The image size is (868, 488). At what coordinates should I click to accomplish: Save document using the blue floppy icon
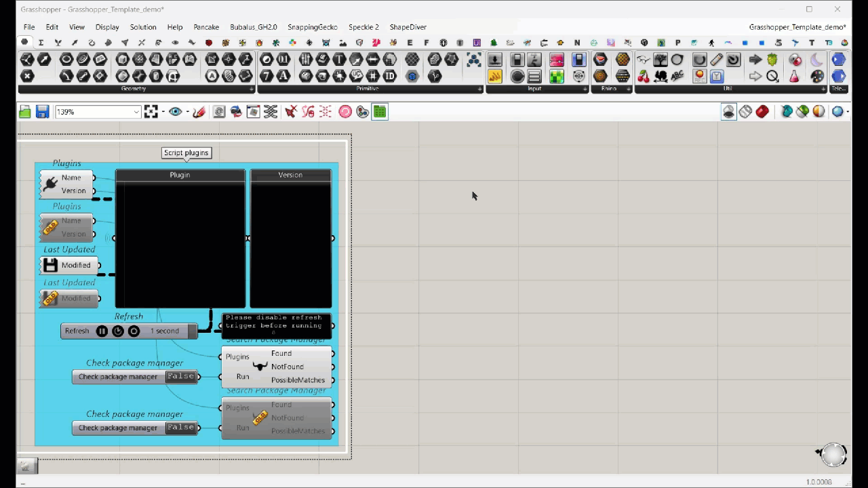click(42, 112)
